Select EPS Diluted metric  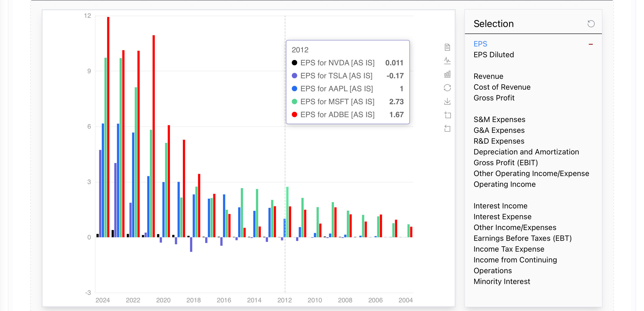494,55
